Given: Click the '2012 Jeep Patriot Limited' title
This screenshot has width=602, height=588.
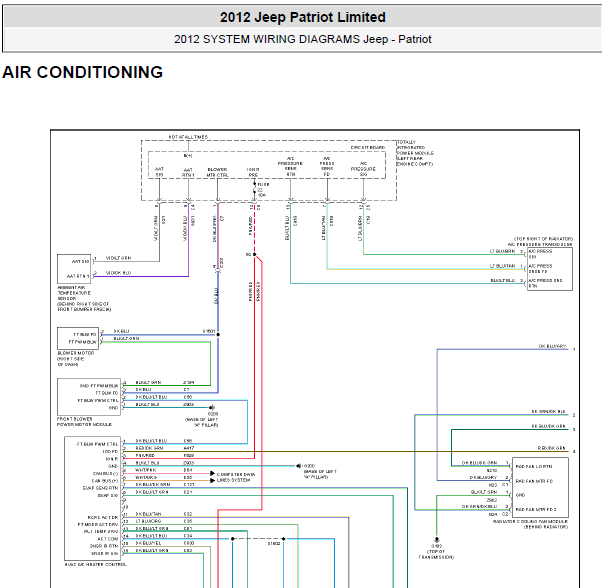Looking at the screenshot, I should click(303, 17).
